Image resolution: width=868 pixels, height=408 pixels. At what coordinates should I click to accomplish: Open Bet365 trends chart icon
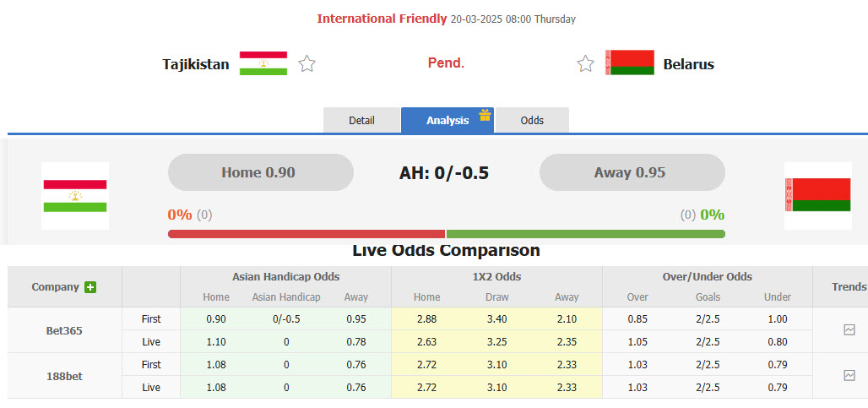click(x=849, y=330)
